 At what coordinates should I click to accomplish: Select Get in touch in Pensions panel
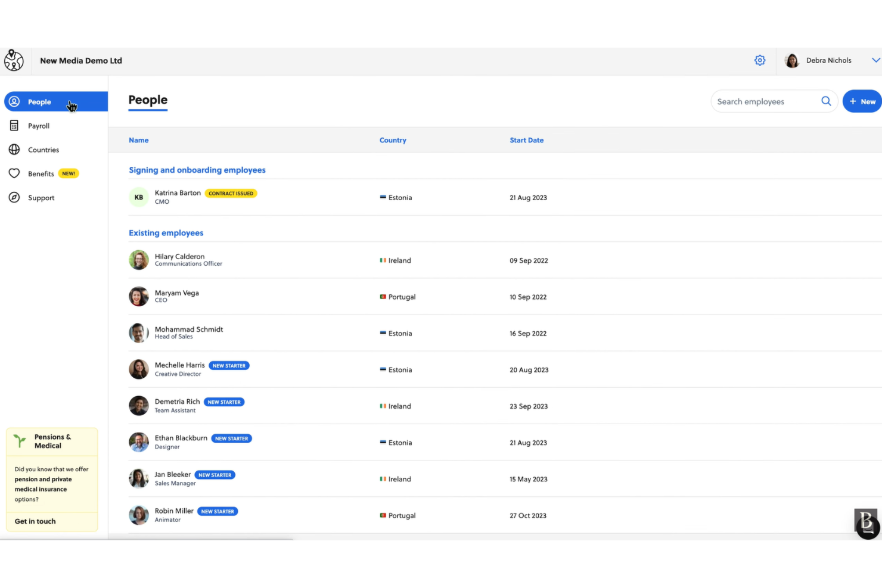tap(35, 521)
